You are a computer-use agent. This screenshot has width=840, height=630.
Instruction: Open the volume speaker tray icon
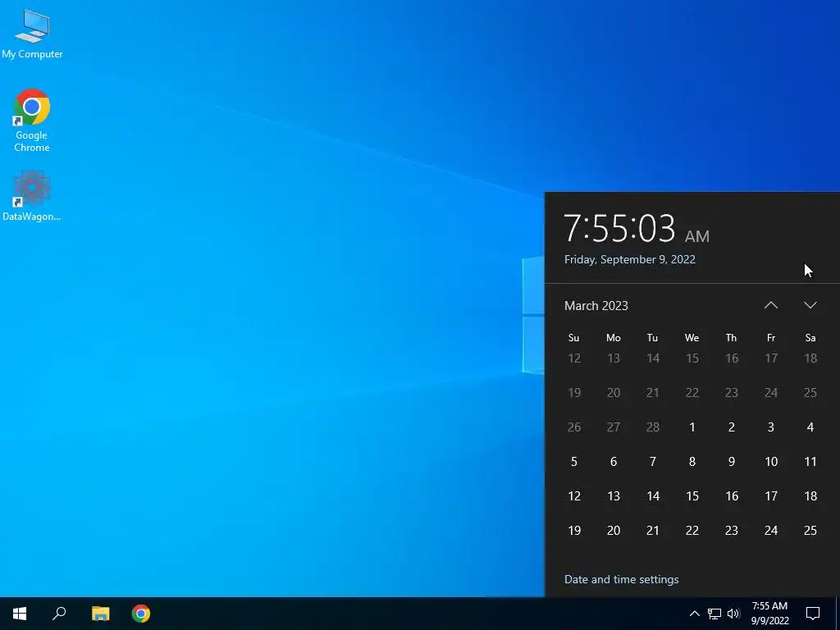(x=733, y=614)
